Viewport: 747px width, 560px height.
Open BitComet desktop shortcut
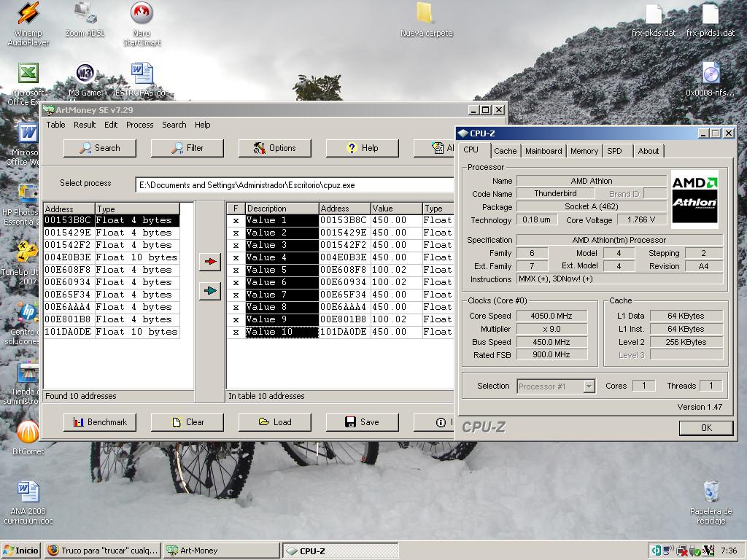click(x=28, y=432)
